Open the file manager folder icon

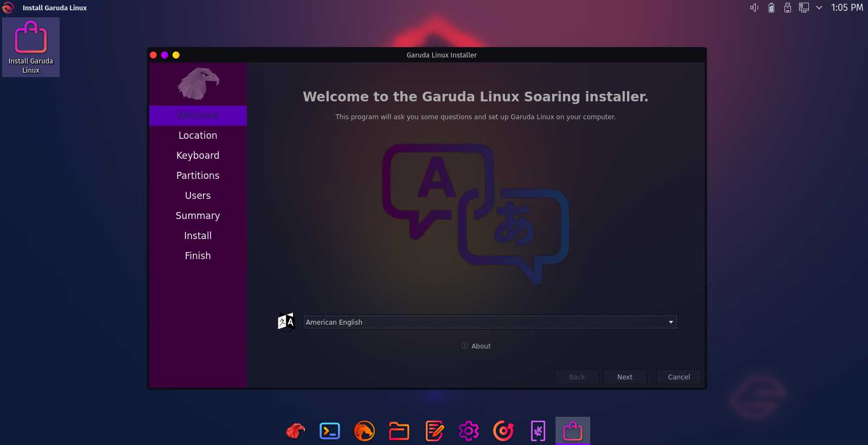click(399, 431)
